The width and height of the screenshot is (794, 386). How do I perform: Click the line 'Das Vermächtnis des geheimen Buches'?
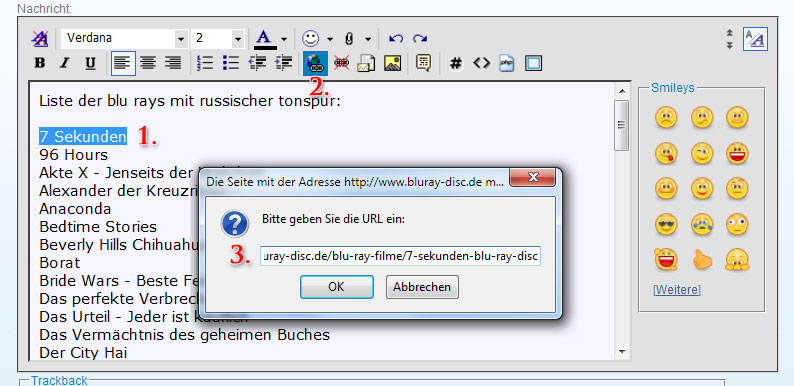[184, 335]
